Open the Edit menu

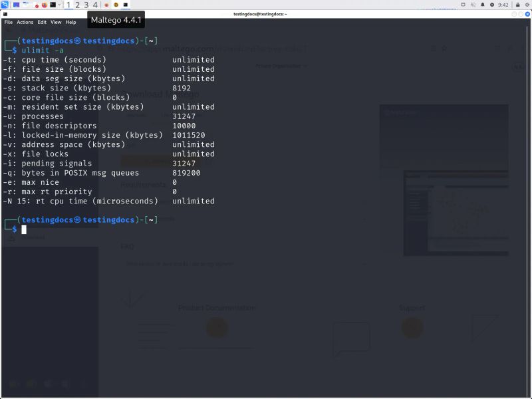[42, 21]
